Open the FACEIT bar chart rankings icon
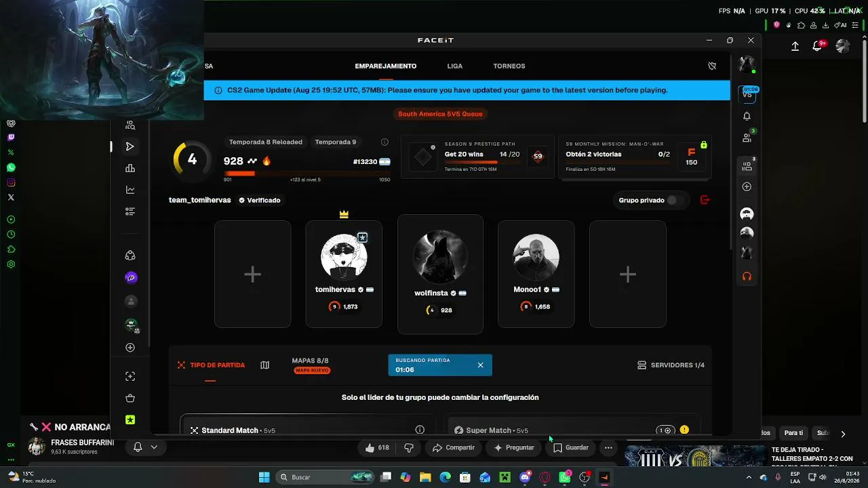Screen dimensions: 868x488 pos(130,168)
